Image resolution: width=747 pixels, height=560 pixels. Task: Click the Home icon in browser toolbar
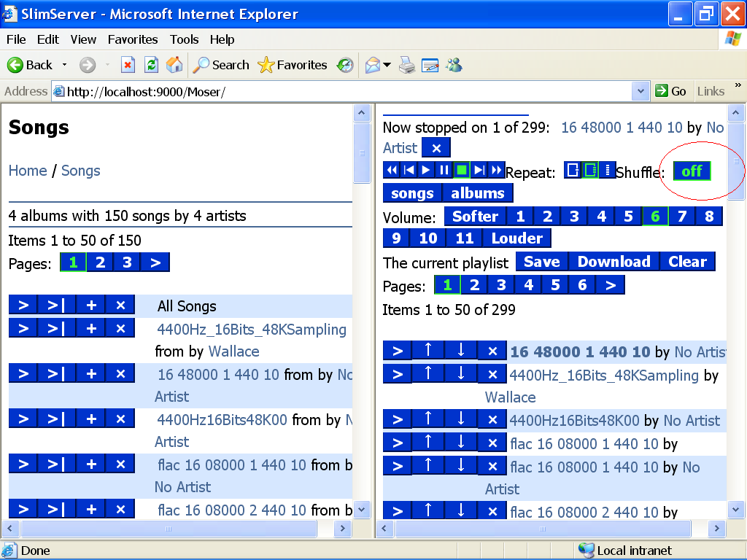click(174, 65)
